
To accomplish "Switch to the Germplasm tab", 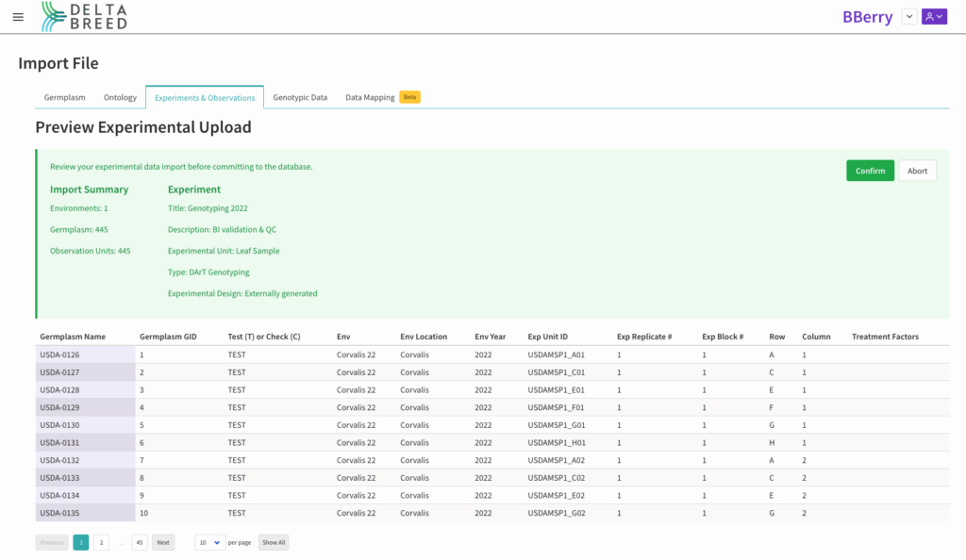I will point(65,97).
